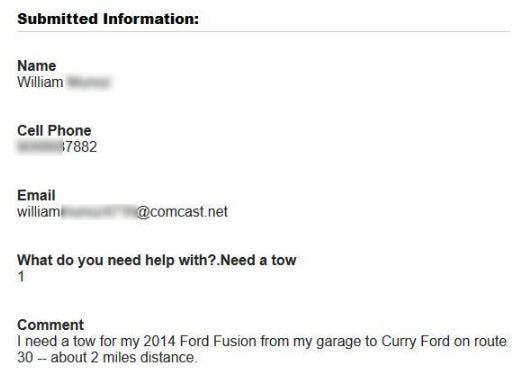Click the phone number ending 7882

57,147
